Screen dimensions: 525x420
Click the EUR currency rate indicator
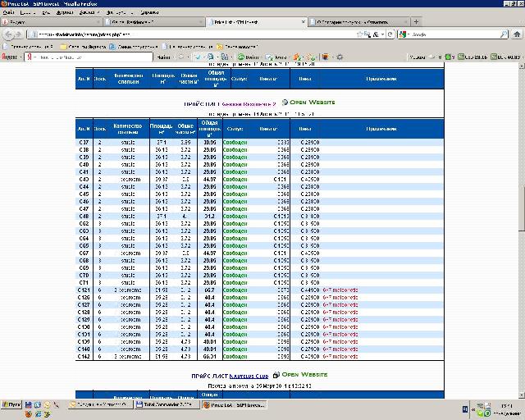click(x=506, y=57)
